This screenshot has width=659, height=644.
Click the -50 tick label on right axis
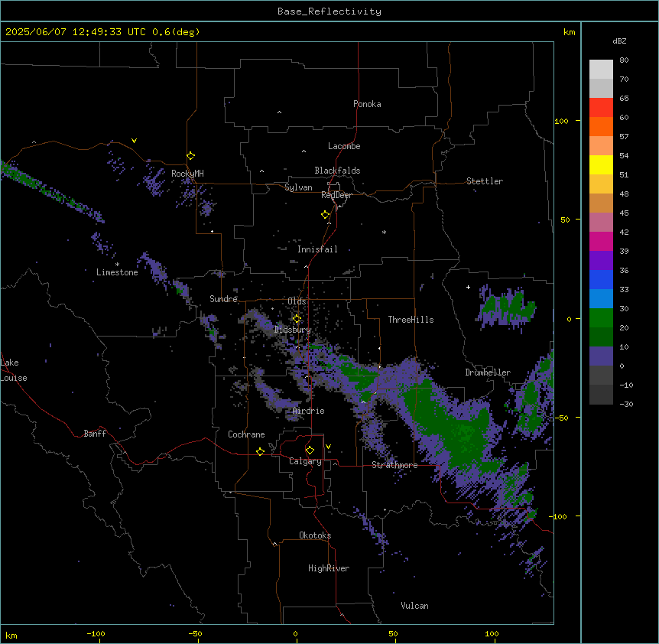click(561, 418)
